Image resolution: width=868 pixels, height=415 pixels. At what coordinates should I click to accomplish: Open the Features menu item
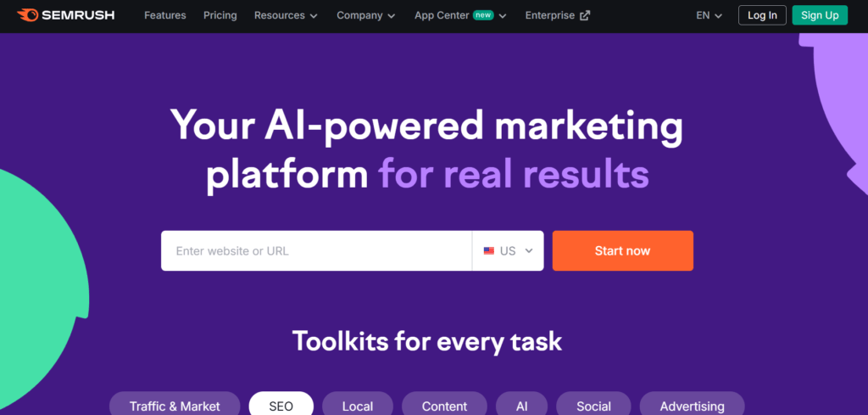[165, 15]
